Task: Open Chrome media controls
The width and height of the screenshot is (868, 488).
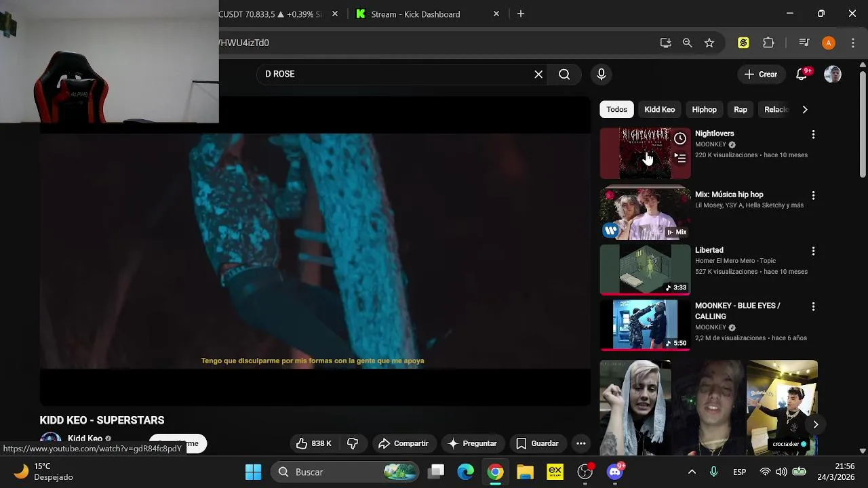Action: (804, 43)
